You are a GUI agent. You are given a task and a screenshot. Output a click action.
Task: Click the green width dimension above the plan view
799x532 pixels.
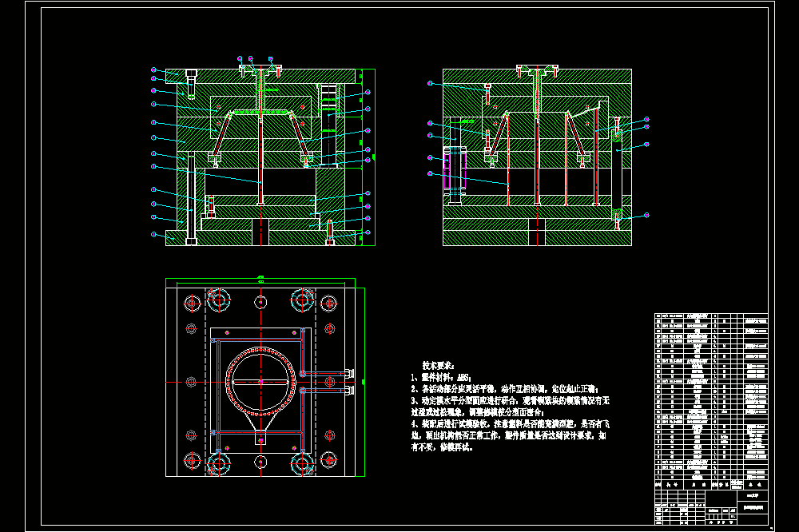pyautogui.click(x=260, y=278)
